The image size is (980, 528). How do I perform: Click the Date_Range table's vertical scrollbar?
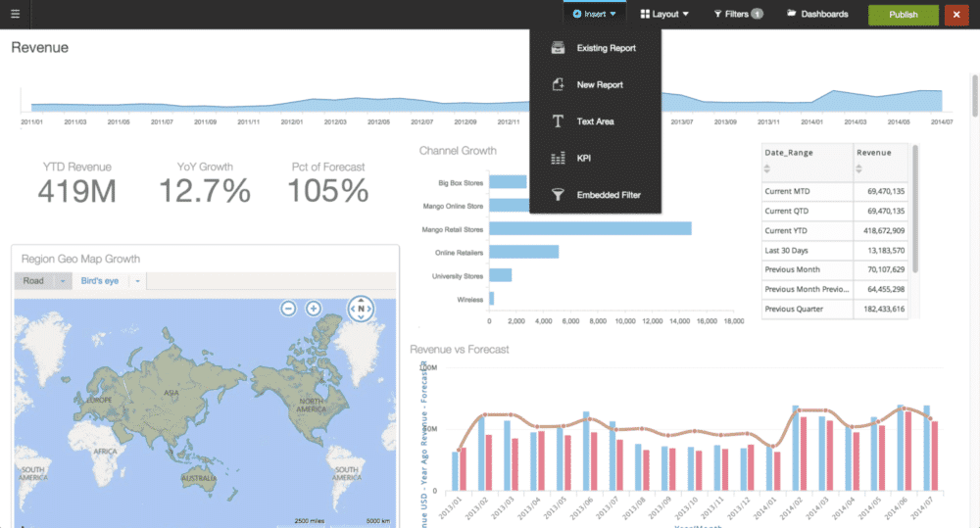(x=915, y=206)
